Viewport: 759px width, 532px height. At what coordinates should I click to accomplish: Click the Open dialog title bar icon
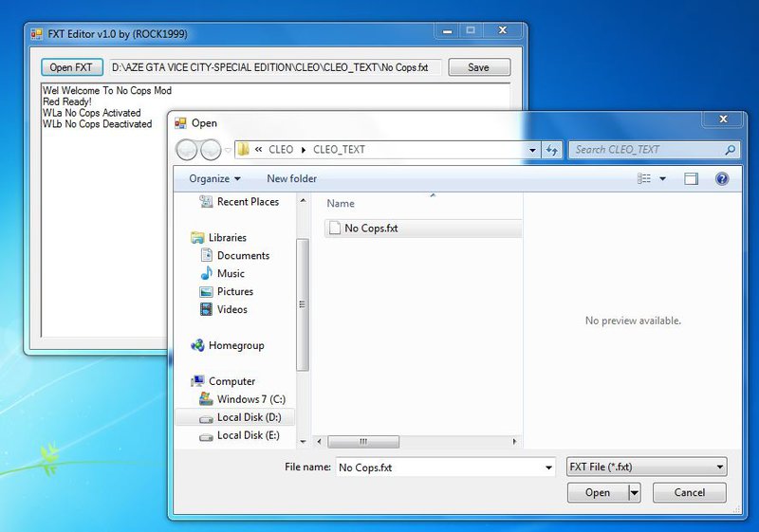180,123
